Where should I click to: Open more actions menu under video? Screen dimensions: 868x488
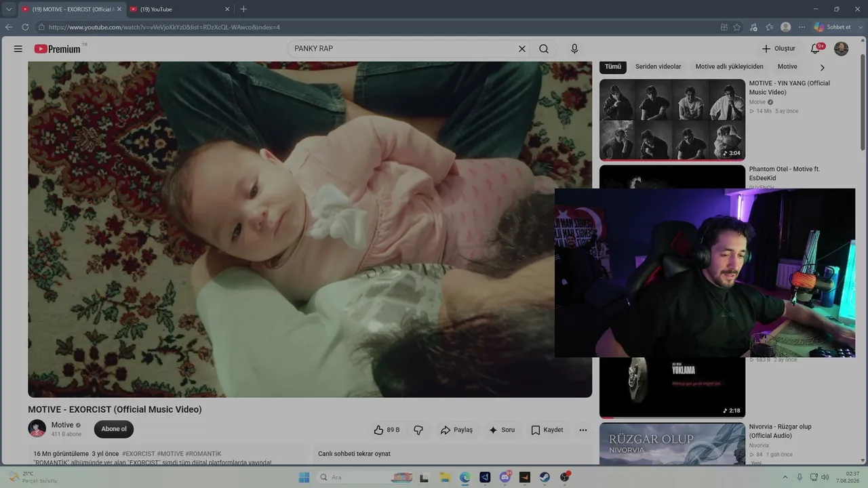click(x=583, y=430)
